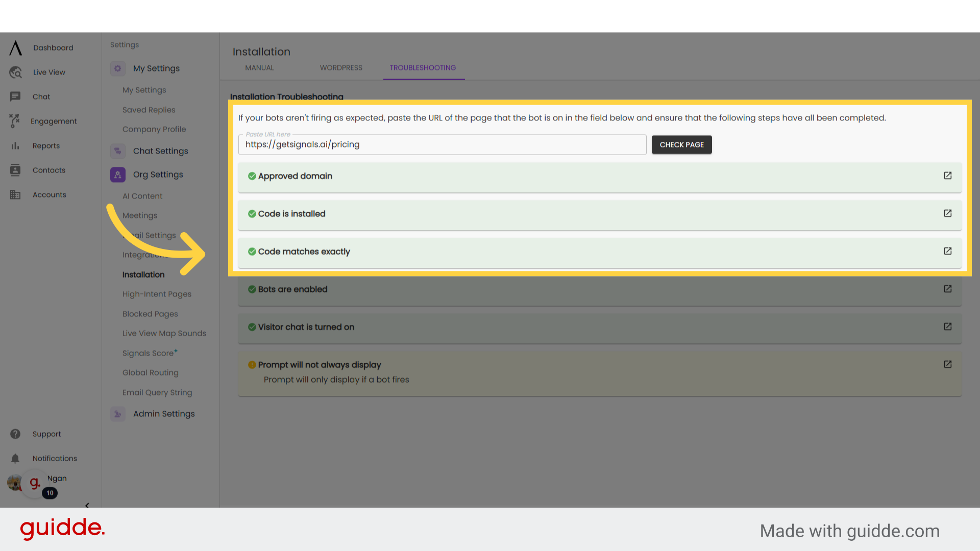The image size is (980, 551).
Task: Open Signals Score settings
Action: coord(150,353)
